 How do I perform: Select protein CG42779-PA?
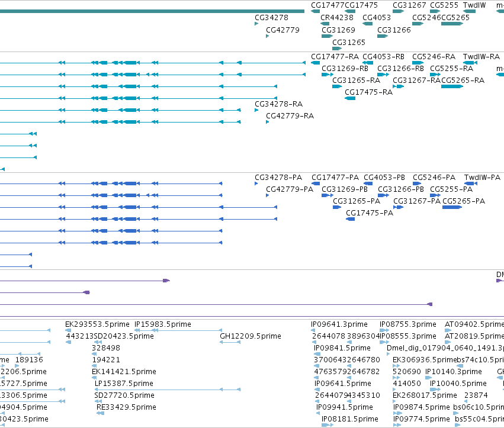click(290, 189)
